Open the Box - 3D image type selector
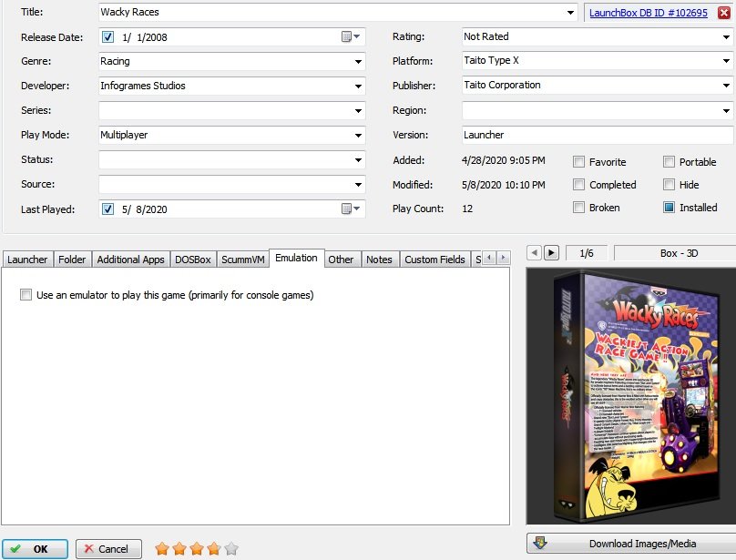The image size is (736, 560). point(675,253)
